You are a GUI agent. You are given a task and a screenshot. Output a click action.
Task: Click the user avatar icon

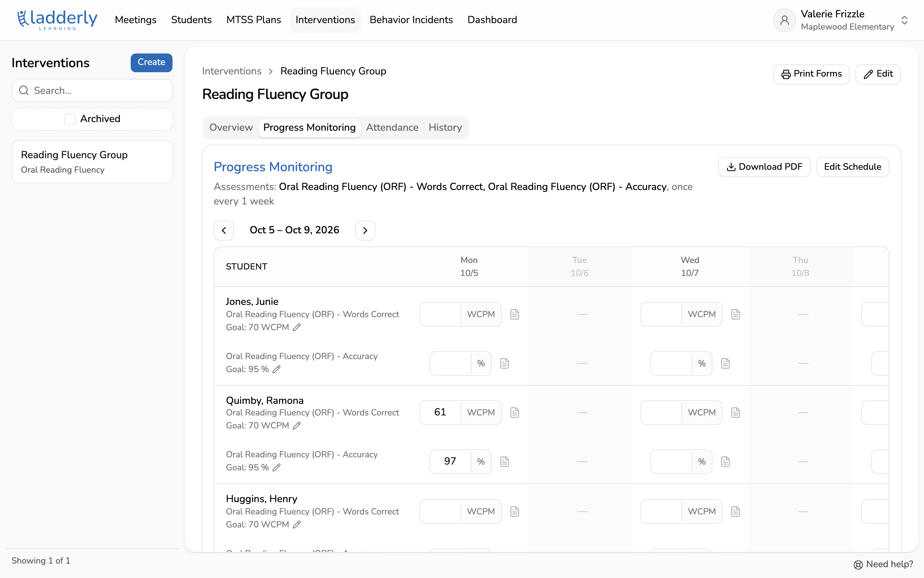click(x=784, y=20)
